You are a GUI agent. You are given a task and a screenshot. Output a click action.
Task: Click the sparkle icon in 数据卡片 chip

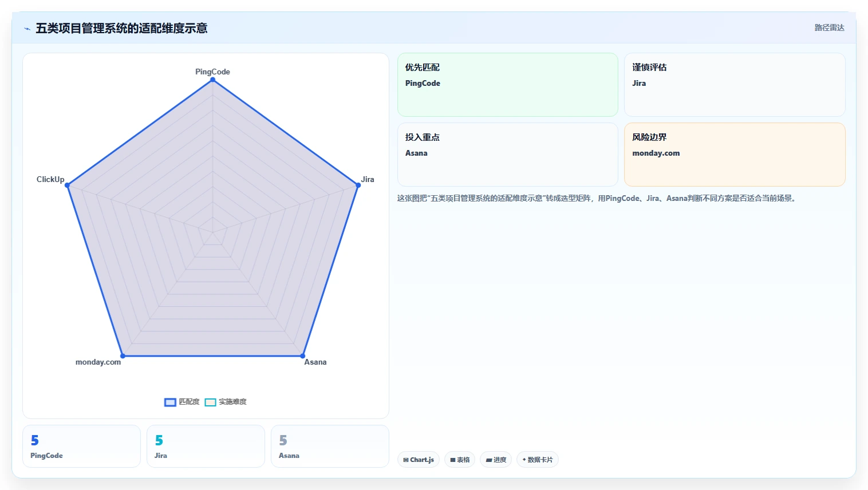tap(524, 460)
